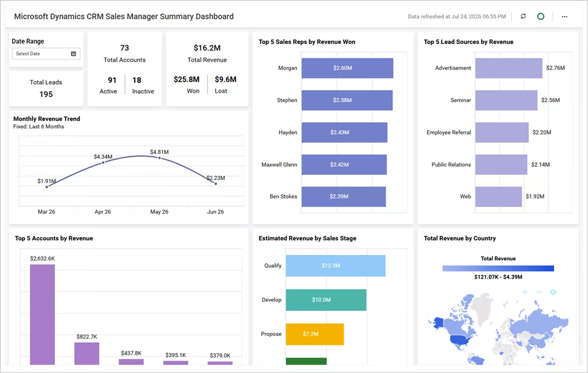Click the 91 Active accounts value
This screenshot has height=373, width=588.
(112, 80)
